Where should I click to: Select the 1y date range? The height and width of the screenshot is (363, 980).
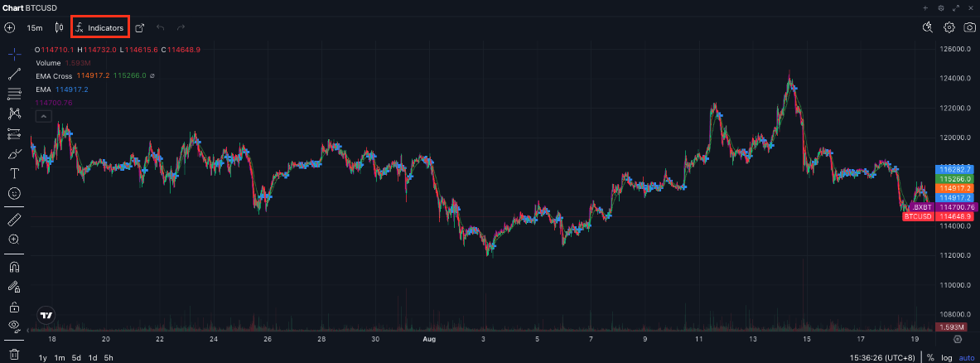[43, 358]
